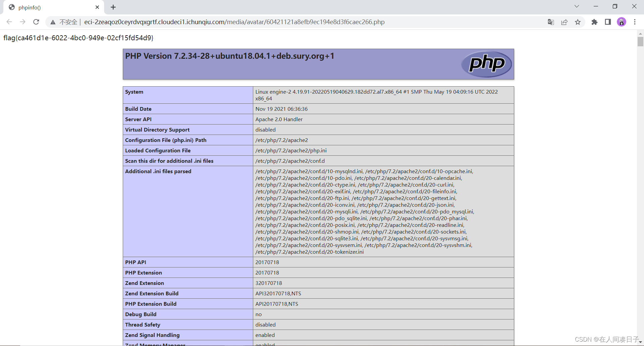Select the flag text above the table
The width and height of the screenshot is (644, 346).
tap(78, 38)
